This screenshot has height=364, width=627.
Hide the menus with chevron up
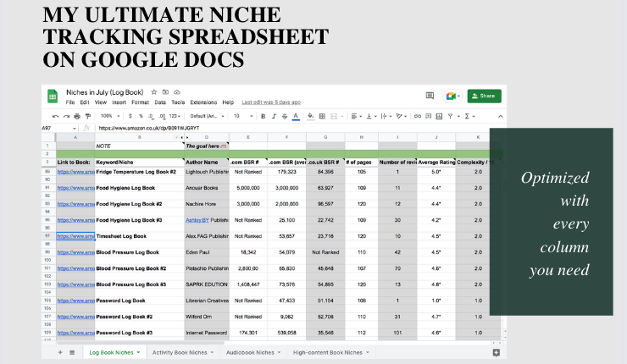[500, 116]
